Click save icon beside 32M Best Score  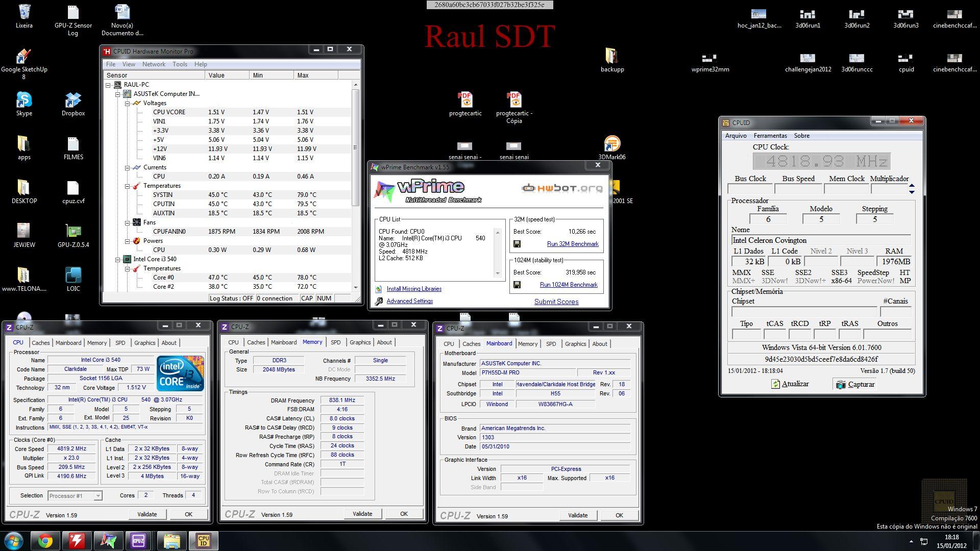(517, 244)
